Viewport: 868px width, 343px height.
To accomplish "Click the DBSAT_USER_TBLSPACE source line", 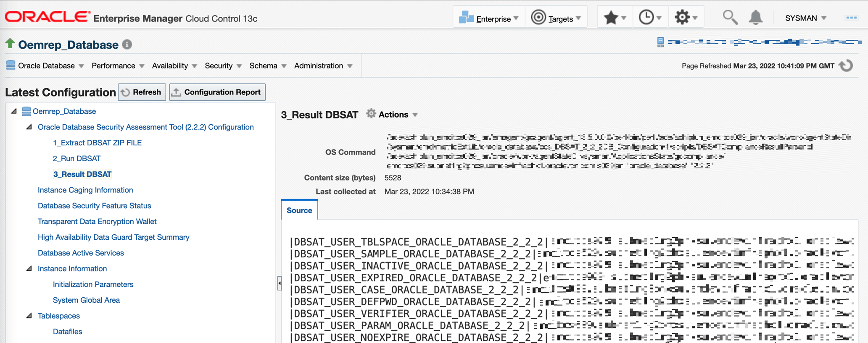I will click(572, 242).
